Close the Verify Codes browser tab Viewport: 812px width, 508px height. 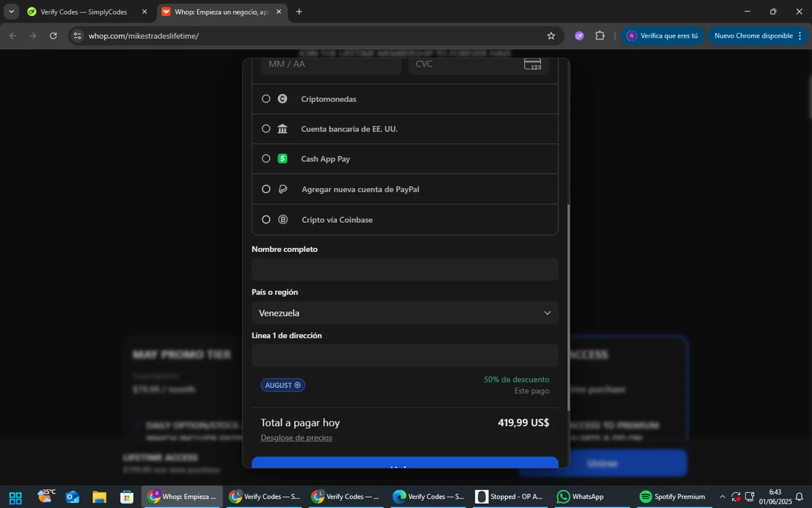pyautogui.click(x=145, y=11)
